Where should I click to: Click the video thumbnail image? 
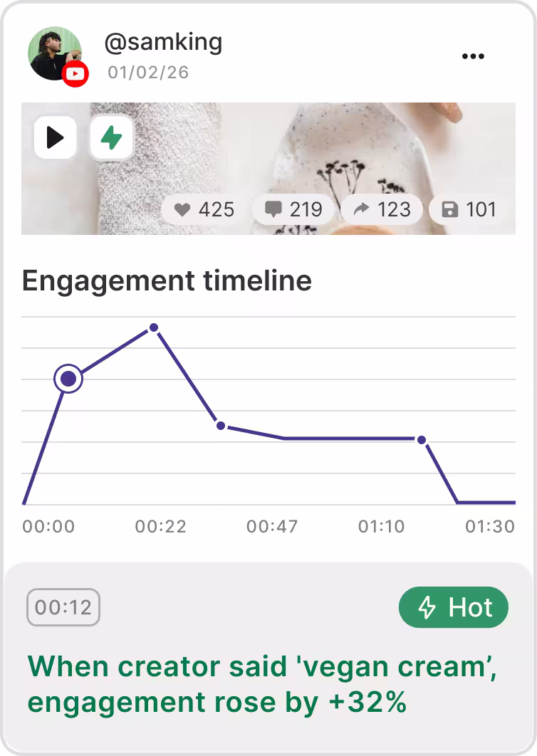pyautogui.click(x=268, y=169)
